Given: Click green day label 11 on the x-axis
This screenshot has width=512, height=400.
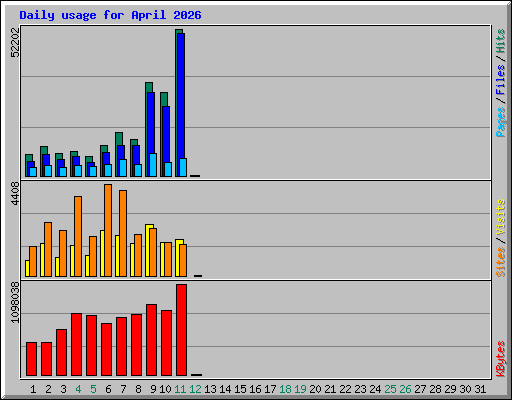Looking at the screenshot, I should pyautogui.click(x=180, y=389).
